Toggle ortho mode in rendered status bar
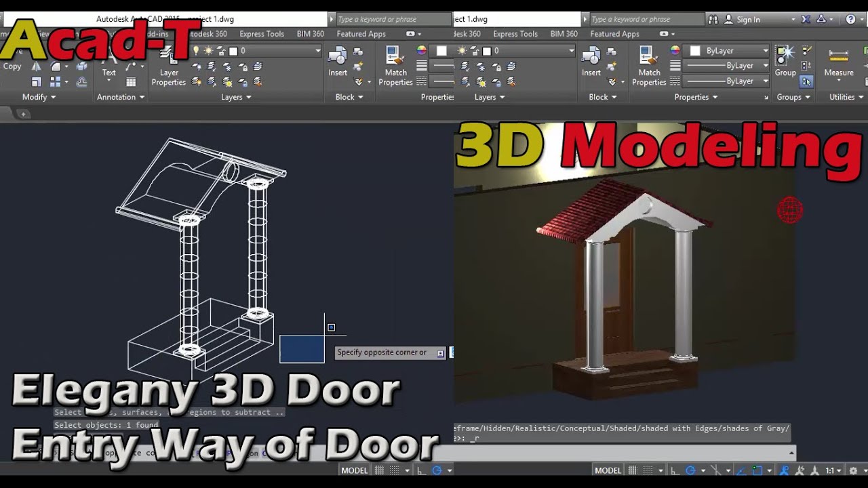 pos(675,470)
